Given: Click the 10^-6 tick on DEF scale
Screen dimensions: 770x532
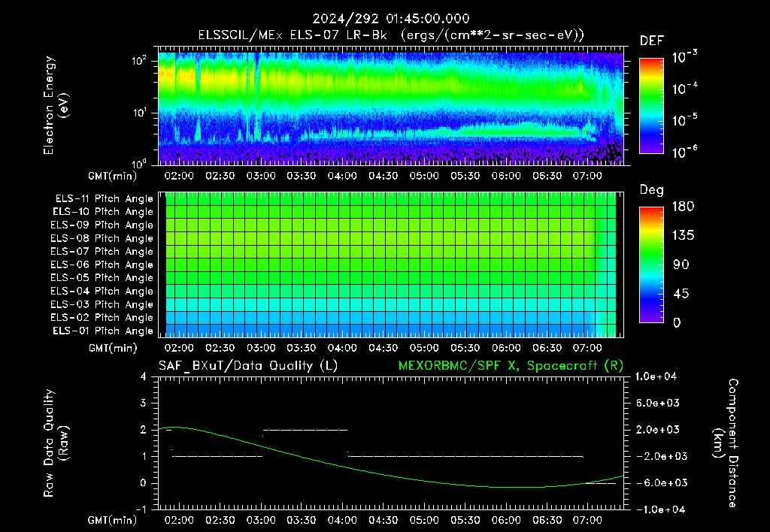Looking at the screenshot, I should pos(684,152).
